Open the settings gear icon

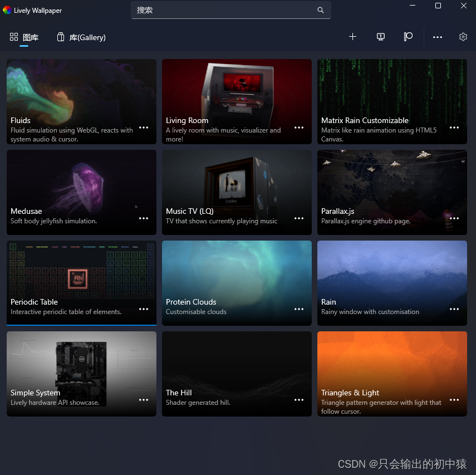pyautogui.click(x=463, y=37)
